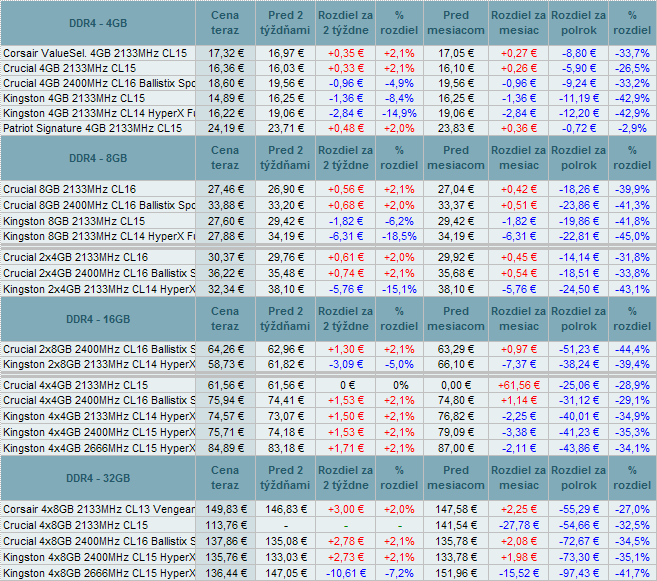Click Rozdiel za polrok header in DDR4 - 16GB section
Screen dimensions: 657x581
[579, 319]
